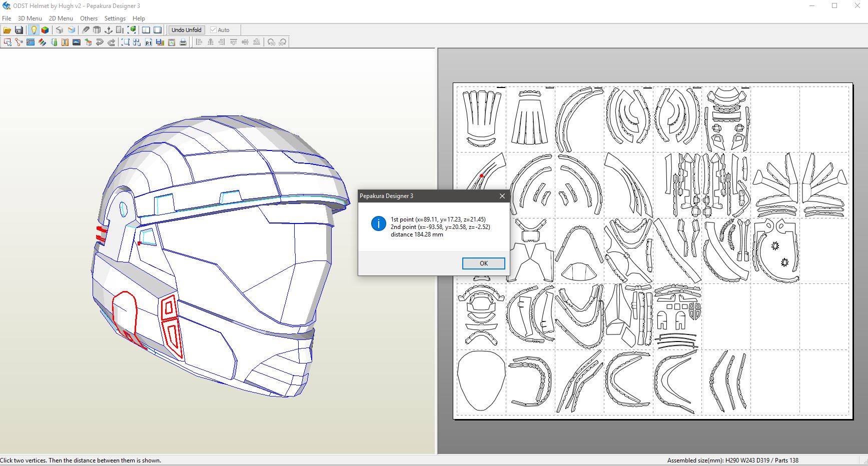Open the File menu

[7, 18]
